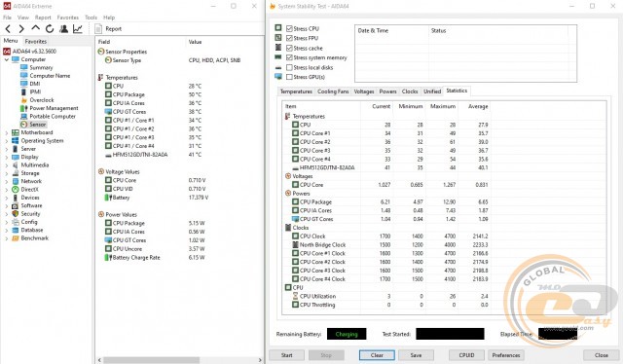Image resolution: width=623 pixels, height=364 pixels.
Task: Select the Sensor tree item
Action: click(x=38, y=125)
